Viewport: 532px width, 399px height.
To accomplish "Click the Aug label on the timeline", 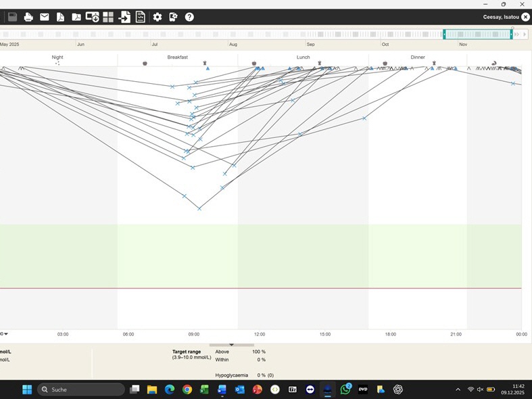I will [233, 45].
